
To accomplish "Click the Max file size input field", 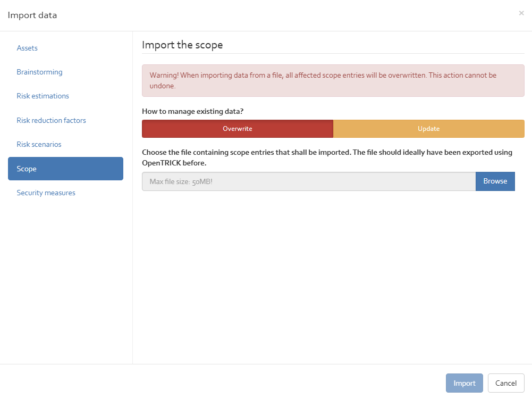I will tap(309, 181).
